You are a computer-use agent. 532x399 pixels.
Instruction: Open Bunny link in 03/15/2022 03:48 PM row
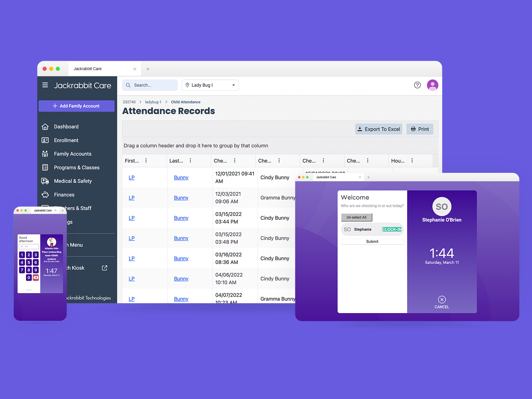point(181,238)
